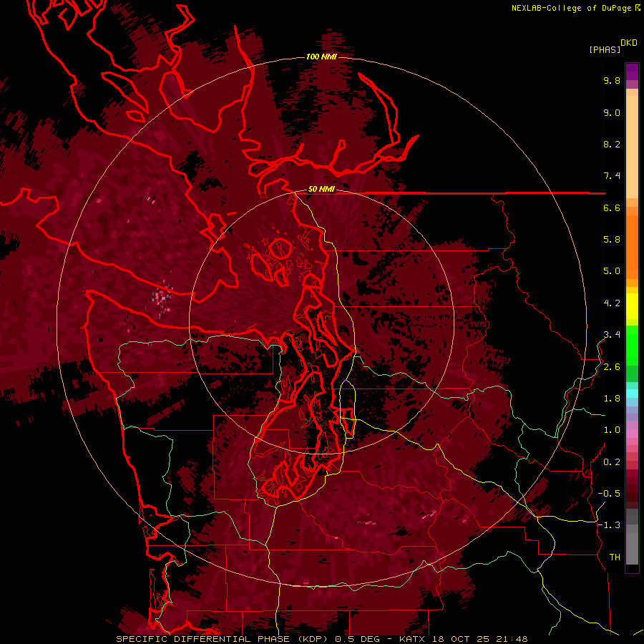
Task: Select the 9.0 scale value
Action: pyautogui.click(x=612, y=112)
